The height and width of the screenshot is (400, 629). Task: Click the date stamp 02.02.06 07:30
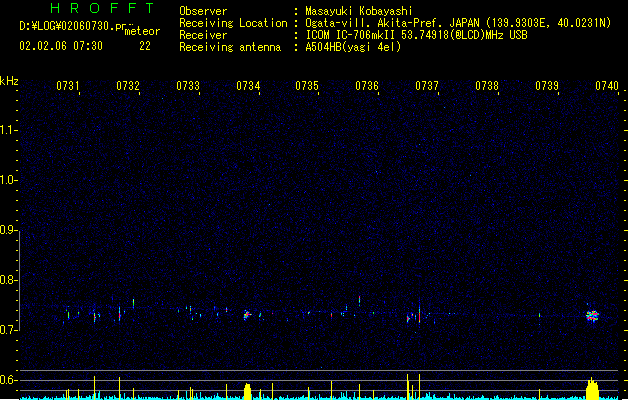[61, 46]
